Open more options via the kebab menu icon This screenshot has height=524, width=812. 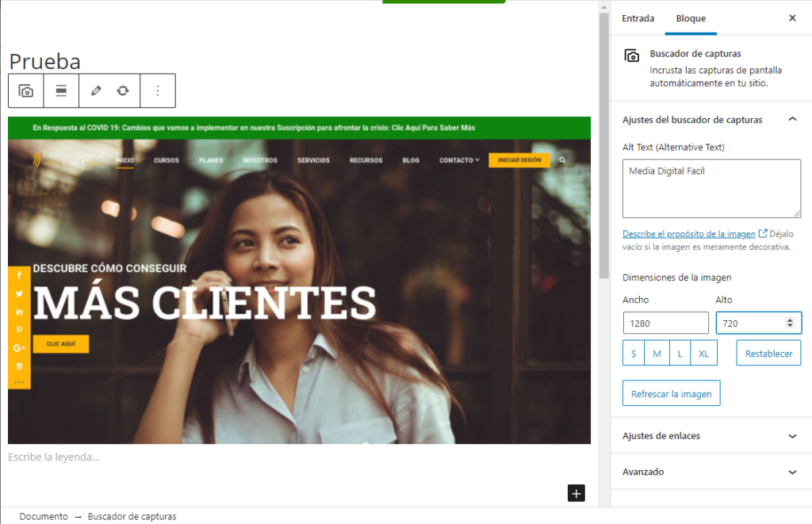157,90
